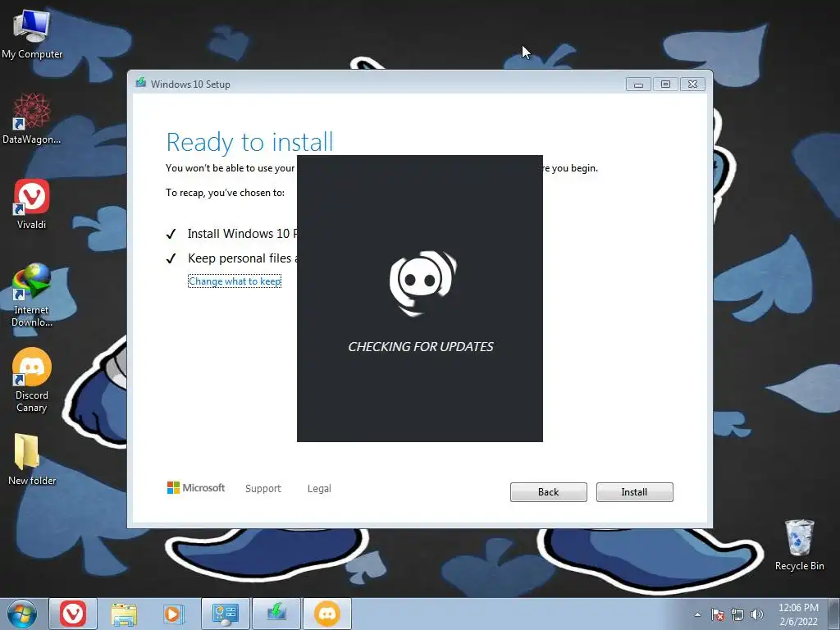Click the 'Keep personal files' checked item text
This screenshot has width=840, height=630.
[242, 258]
